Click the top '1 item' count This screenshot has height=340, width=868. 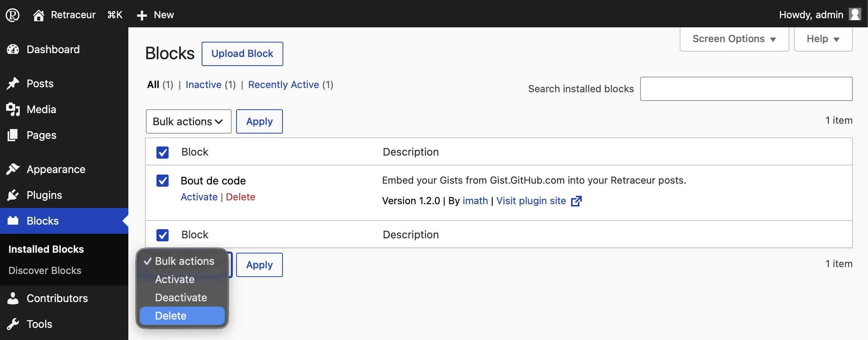click(839, 120)
